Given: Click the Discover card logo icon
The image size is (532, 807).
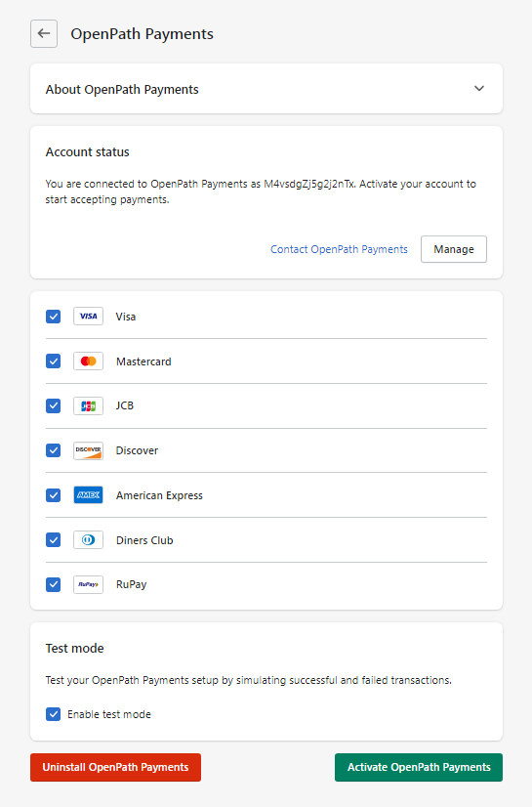Looking at the screenshot, I should tap(88, 450).
